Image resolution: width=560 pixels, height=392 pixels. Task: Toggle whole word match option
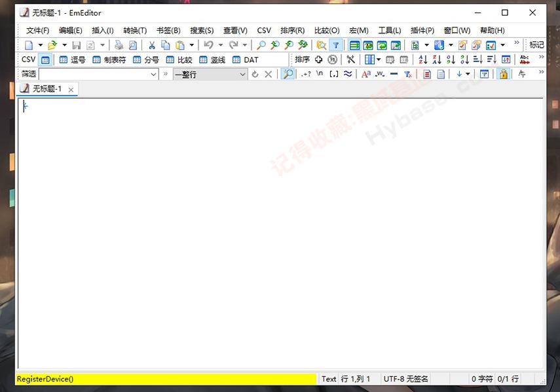click(x=380, y=74)
